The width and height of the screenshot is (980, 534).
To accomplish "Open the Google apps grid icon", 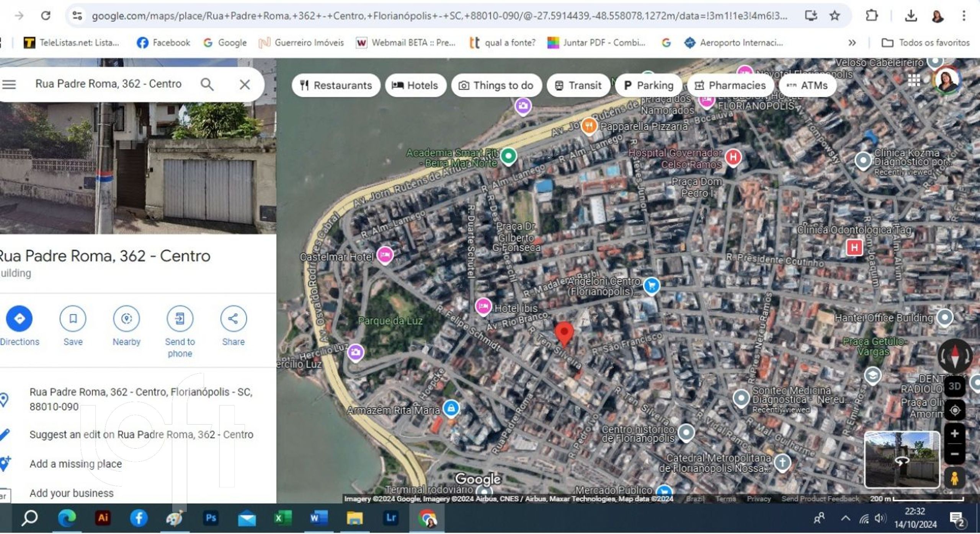I will point(914,80).
